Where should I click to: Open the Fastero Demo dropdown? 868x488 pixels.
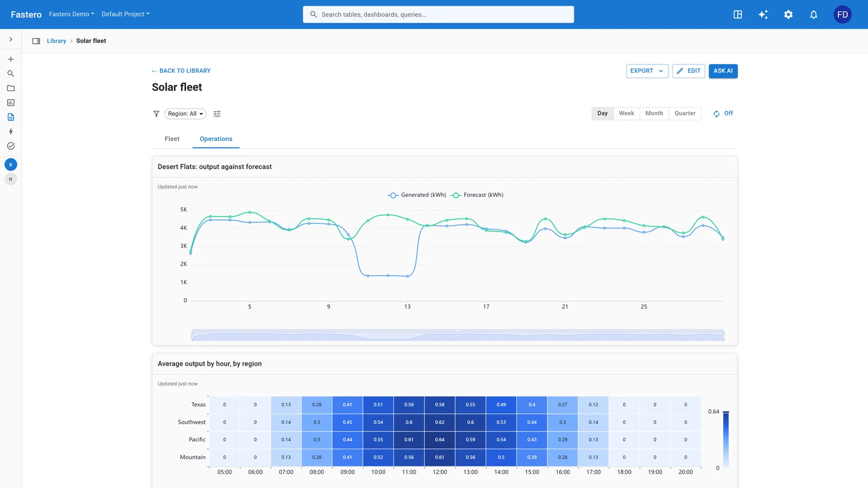tap(72, 15)
